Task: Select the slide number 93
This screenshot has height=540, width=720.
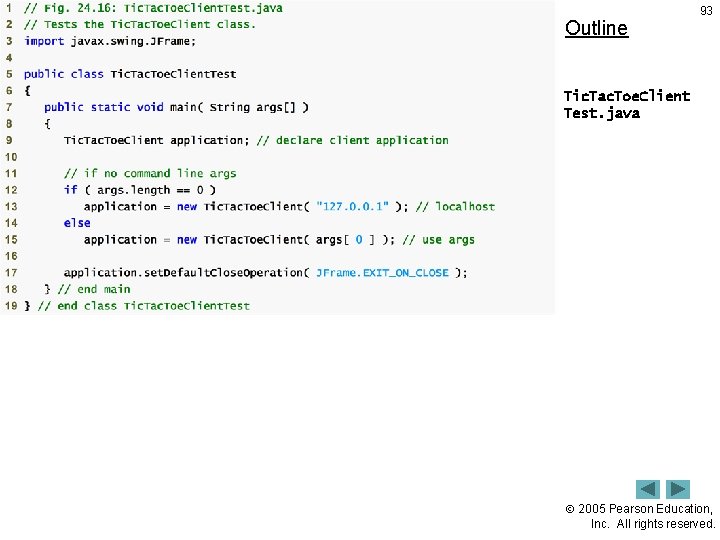Action: pos(706,11)
